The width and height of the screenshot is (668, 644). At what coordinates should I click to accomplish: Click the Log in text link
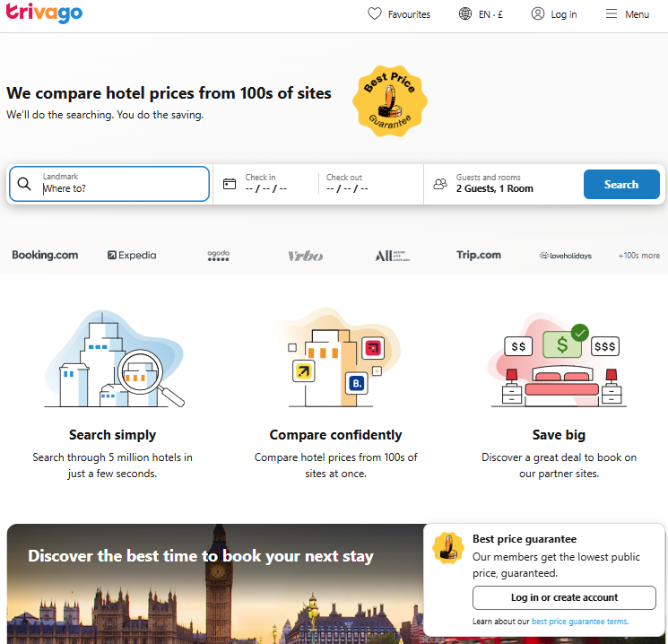tap(564, 14)
